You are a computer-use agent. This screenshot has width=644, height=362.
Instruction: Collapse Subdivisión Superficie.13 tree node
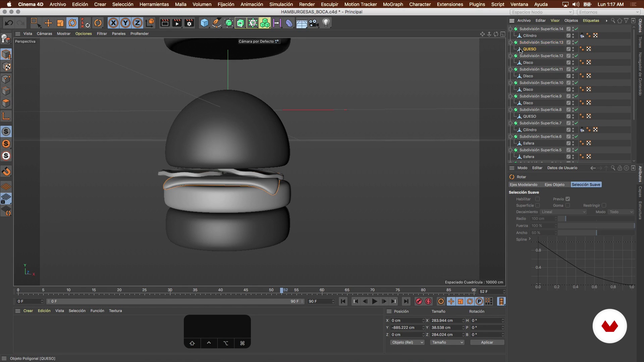pos(511,43)
